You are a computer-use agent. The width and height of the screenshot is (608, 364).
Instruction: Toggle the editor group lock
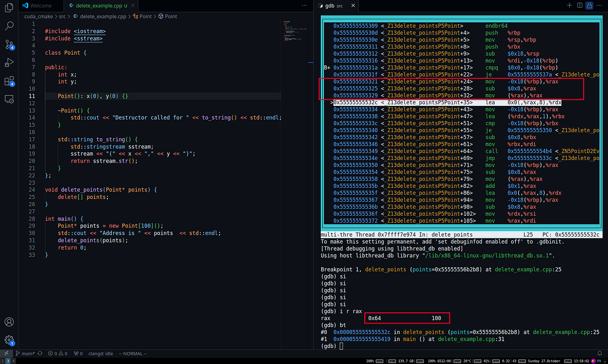(589, 5)
